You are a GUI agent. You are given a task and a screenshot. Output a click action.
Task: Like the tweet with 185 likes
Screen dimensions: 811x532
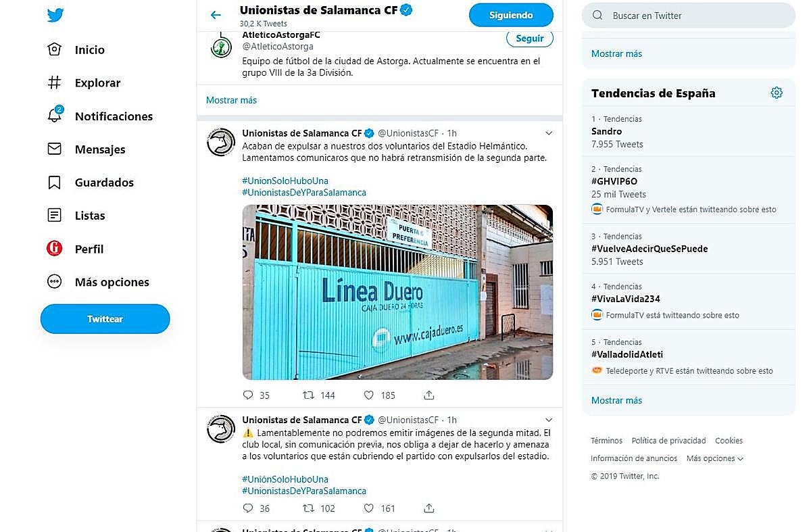point(369,395)
